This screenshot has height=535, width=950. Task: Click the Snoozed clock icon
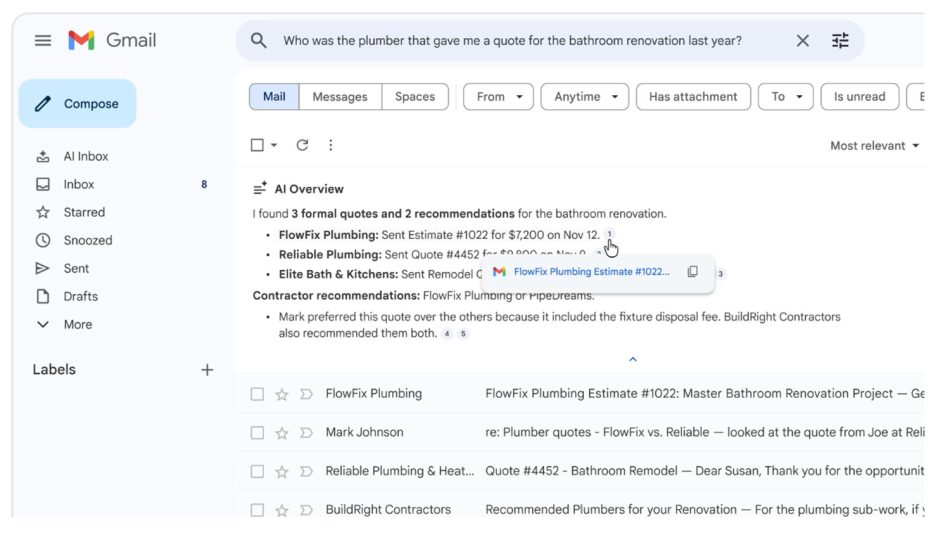pyautogui.click(x=42, y=240)
